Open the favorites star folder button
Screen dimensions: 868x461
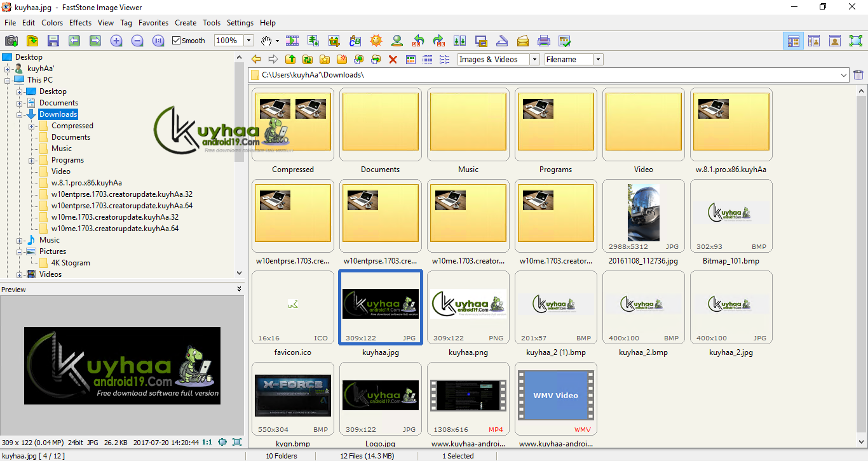(x=325, y=59)
